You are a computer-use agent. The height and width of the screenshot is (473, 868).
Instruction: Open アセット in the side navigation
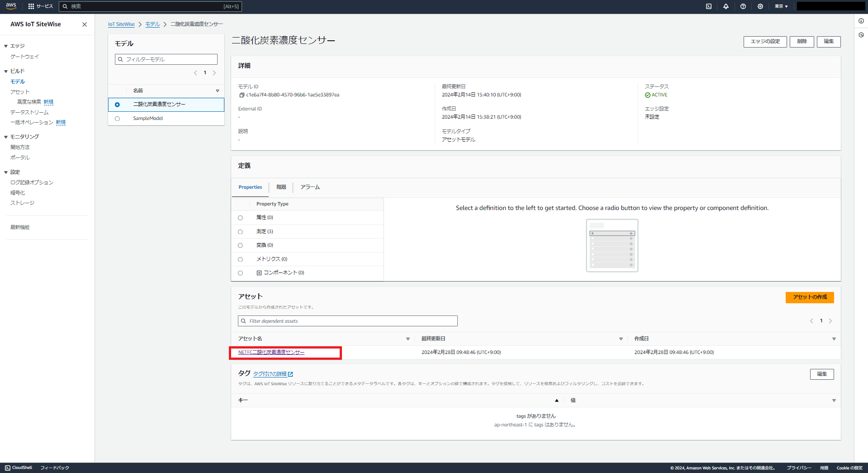(x=20, y=92)
